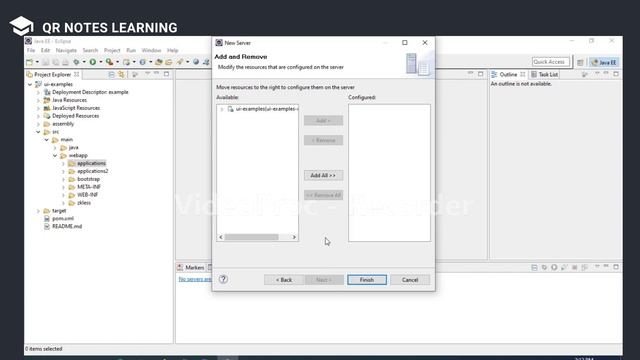
Task: Switch to the Outline tab
Action: 508,74
